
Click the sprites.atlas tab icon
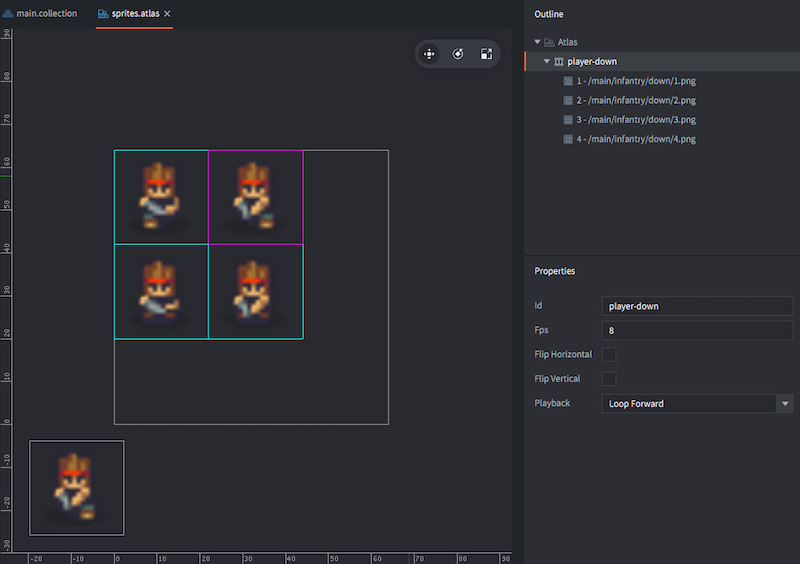tap(103, 14)
